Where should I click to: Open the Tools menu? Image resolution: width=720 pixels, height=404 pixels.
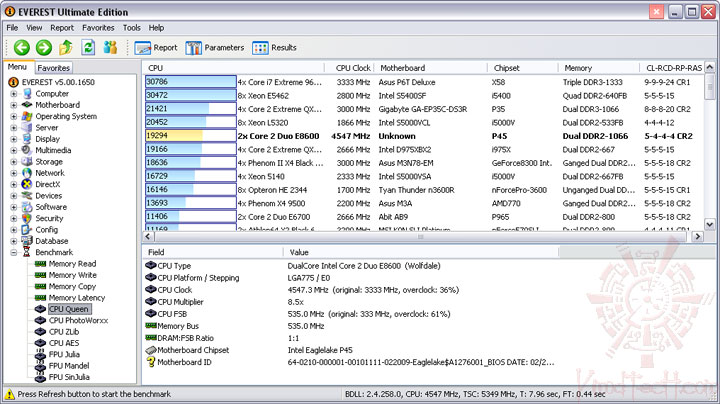tap(131, 28)
